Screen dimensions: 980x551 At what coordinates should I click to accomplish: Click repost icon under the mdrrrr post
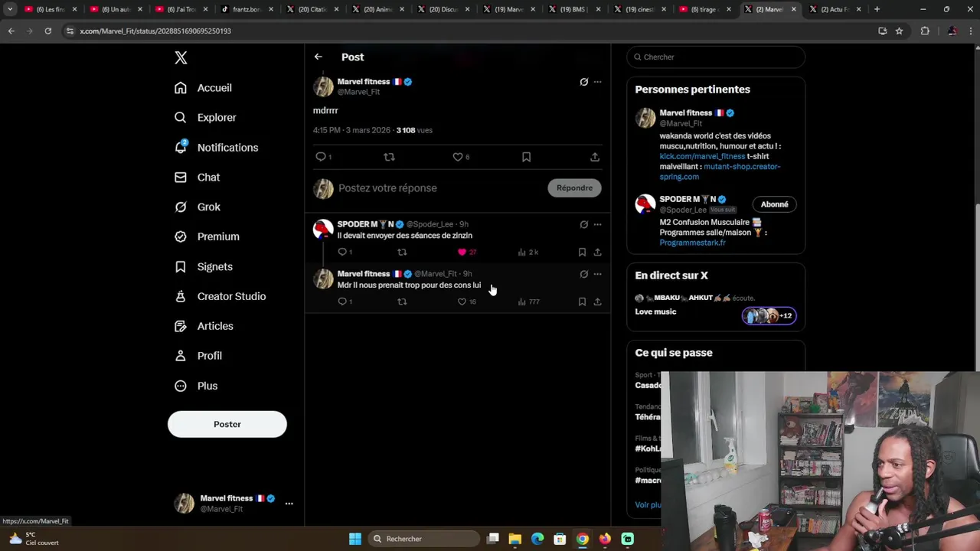[x=389, y=157]
